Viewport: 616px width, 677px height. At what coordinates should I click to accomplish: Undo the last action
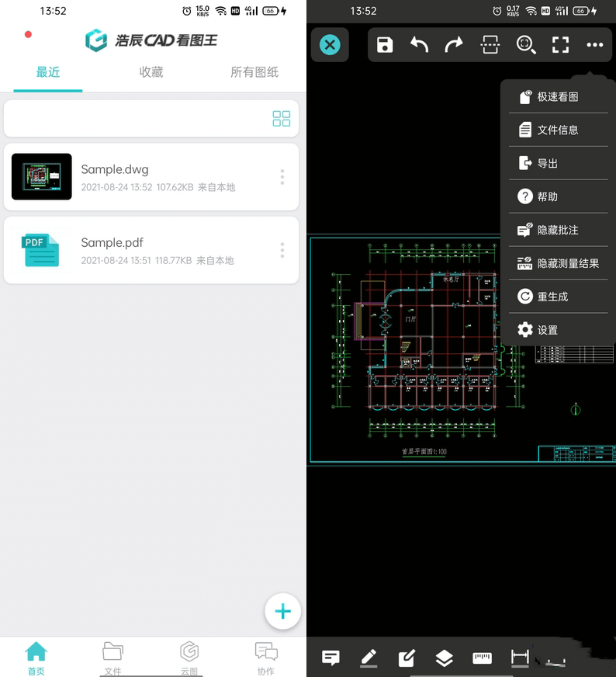pyautogui.click(x=419, y=45)
